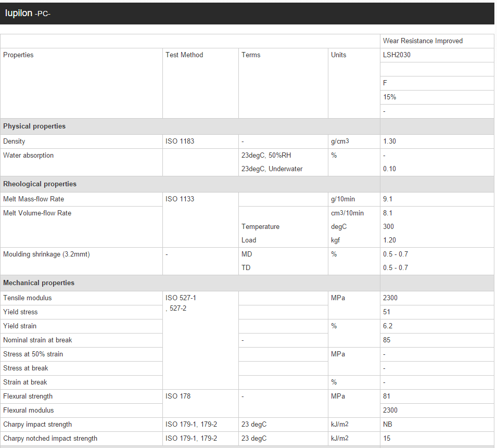This screenshot has width=497, height=448.
Task: Select the Mechanical properties section heading
Action: (x=39, y=283)
